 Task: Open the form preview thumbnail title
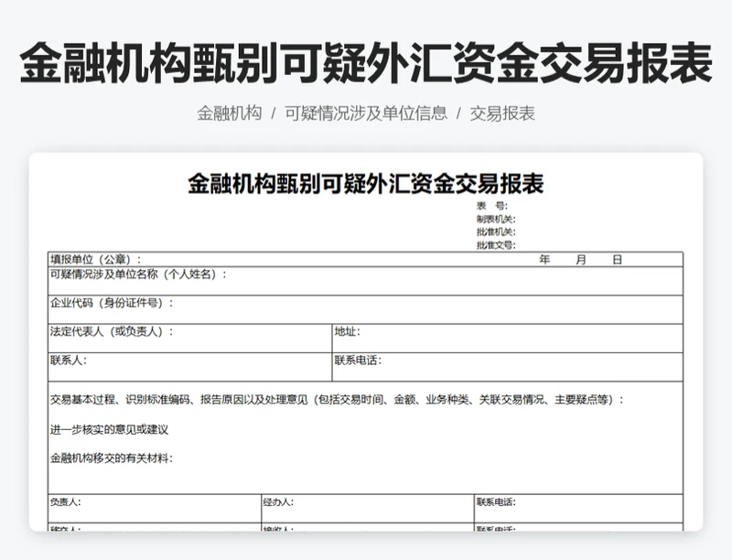[366, 183]
